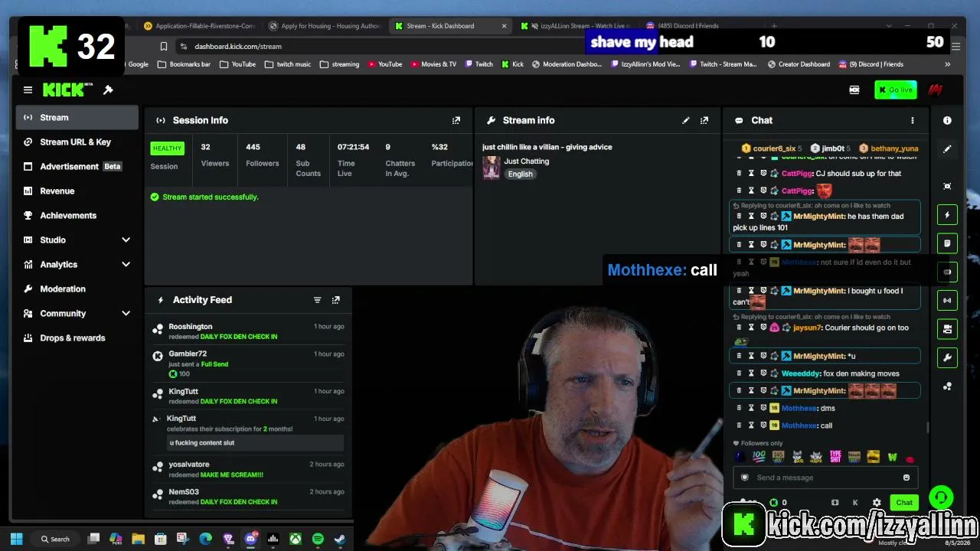Image resolution: width=980 pixels, height=551 pixels.
Task: Send message with the green Chat button
Action: click(904, 503)
